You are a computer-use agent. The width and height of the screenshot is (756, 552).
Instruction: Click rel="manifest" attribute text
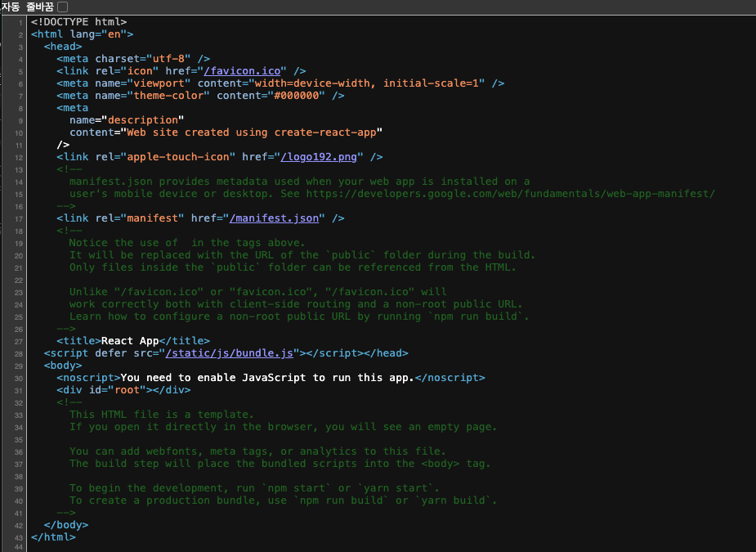tap(139, 218)
